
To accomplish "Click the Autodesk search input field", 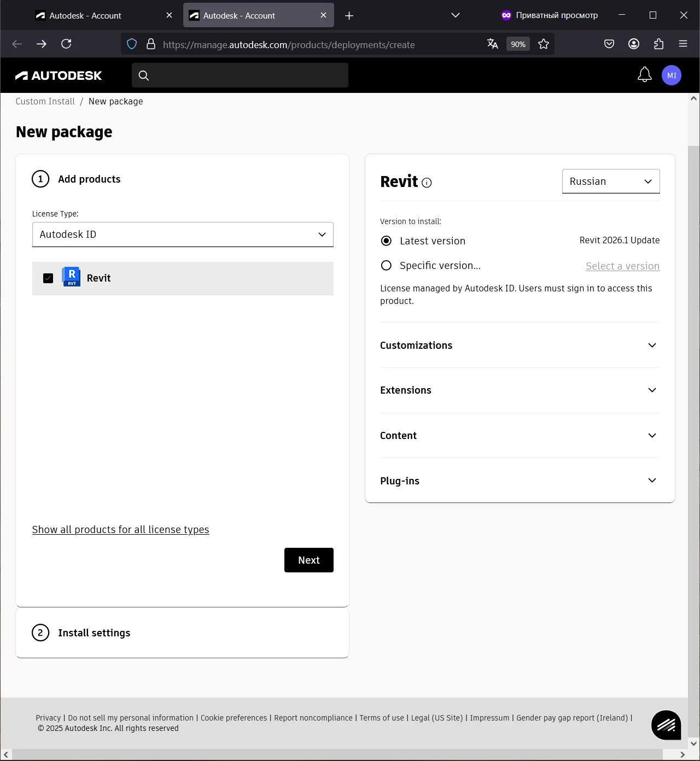I will coord(241,75).
